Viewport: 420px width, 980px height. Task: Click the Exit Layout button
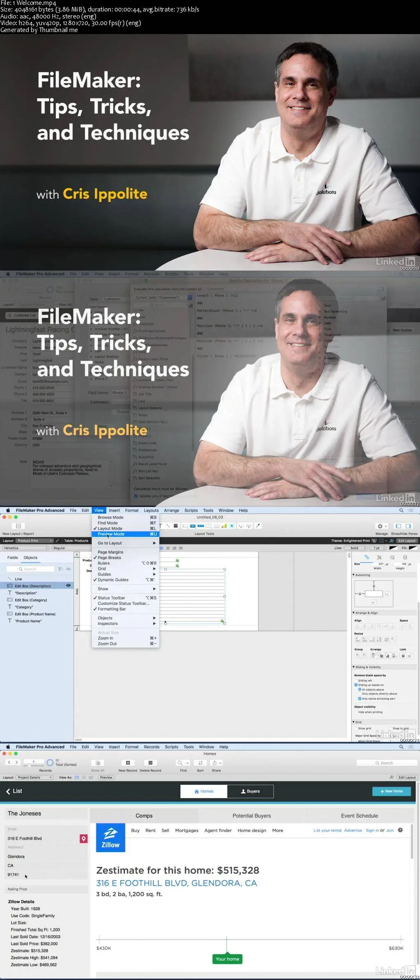pos(406,541)
